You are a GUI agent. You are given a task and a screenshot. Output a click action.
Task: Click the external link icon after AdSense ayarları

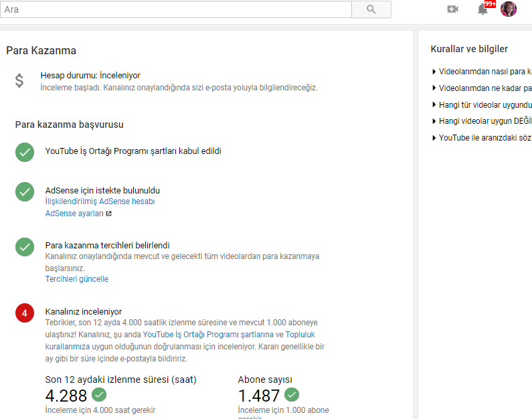tap(109, 214)
